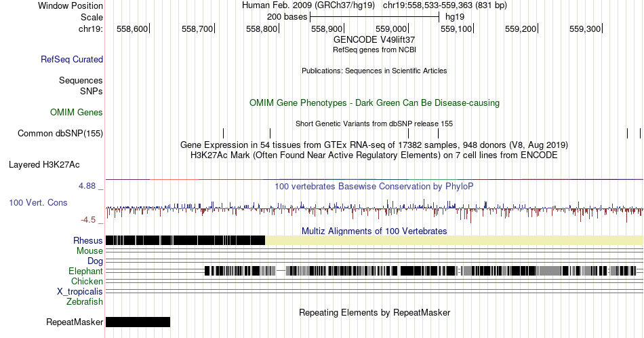Select the Layered H3K27Ac track label
The width and height of the screenshot is (644, 338).
pyautogui.click(x=44, y=164)
